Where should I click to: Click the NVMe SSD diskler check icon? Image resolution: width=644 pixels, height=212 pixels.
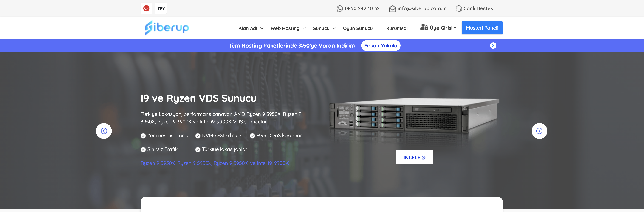point(198,136)
